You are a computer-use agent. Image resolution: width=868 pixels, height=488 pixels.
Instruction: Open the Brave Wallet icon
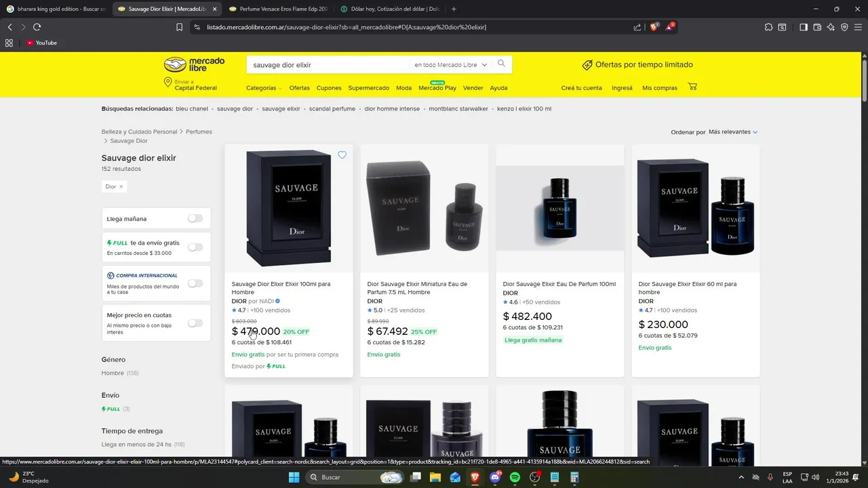pos(817,27)
